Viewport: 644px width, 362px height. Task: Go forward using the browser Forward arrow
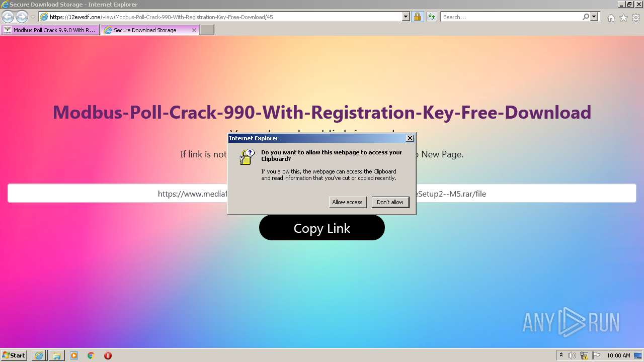[22, 17]
